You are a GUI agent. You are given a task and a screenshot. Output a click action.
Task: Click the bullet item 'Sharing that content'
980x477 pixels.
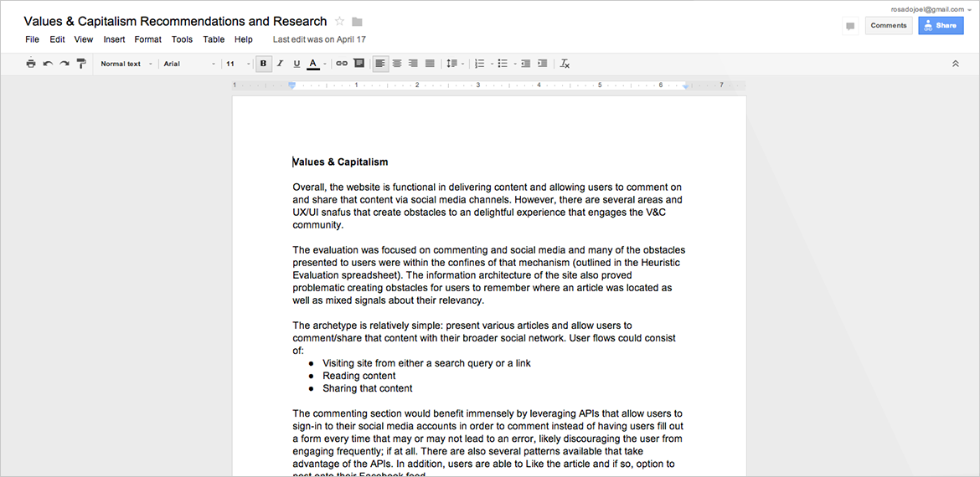[x=368, y=388]
